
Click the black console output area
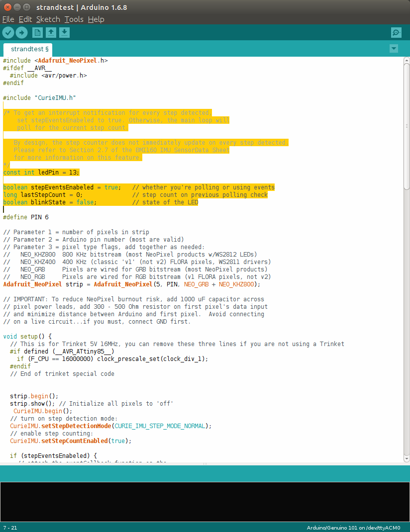205,502
